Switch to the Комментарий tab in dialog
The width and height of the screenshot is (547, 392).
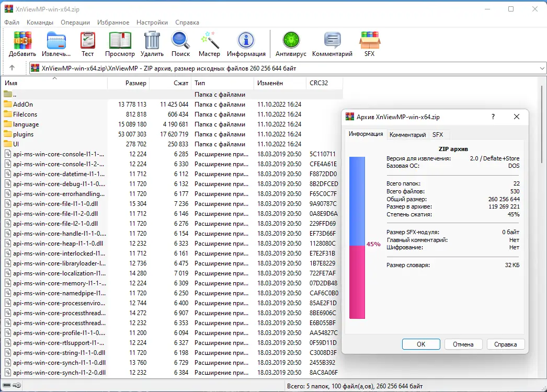[x=407, y=135]
